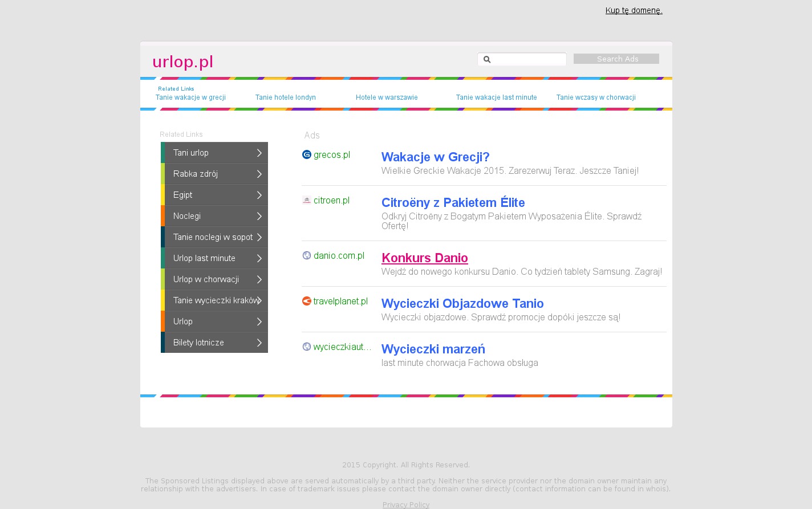
Task: Open the Privacy Policy footer link
Action: 405,504
